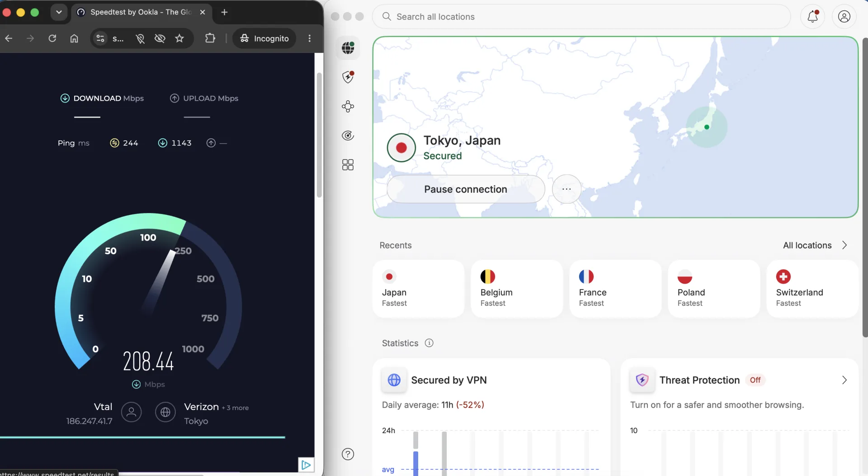The height and width of the screenshot is (476, 868).
Task: Open Chrome extensions puzzle icon
Action: point(210,38)
